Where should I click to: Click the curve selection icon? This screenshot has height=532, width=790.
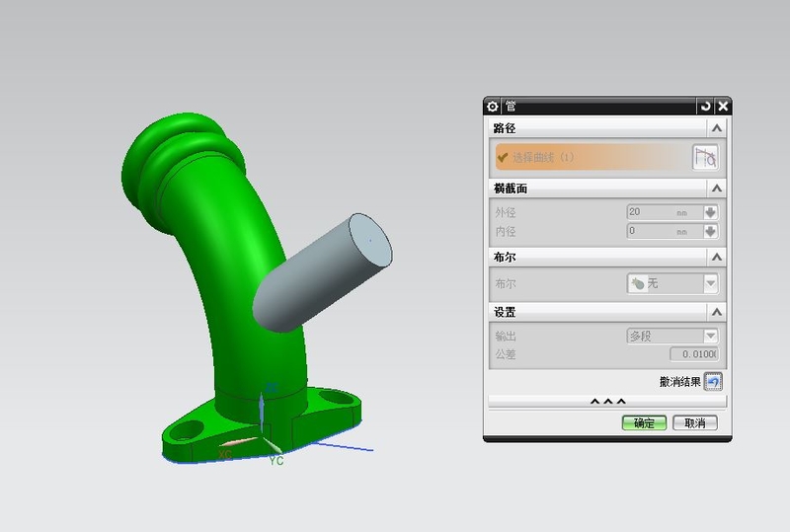[x=705, y=157]
